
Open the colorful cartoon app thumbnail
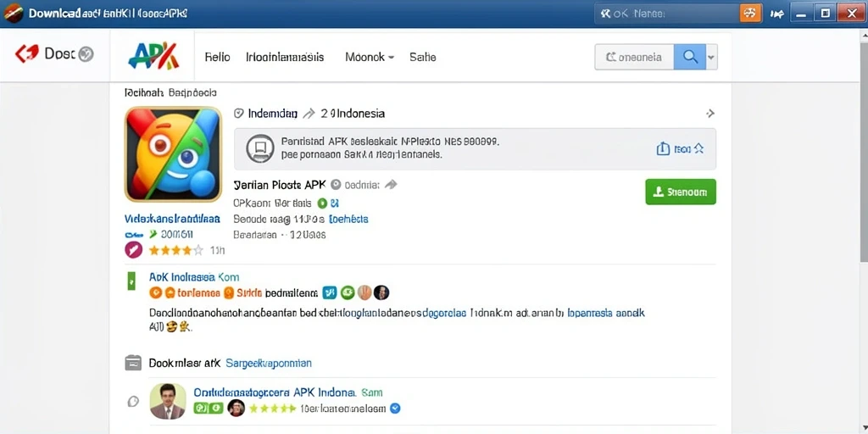(173, 154)
